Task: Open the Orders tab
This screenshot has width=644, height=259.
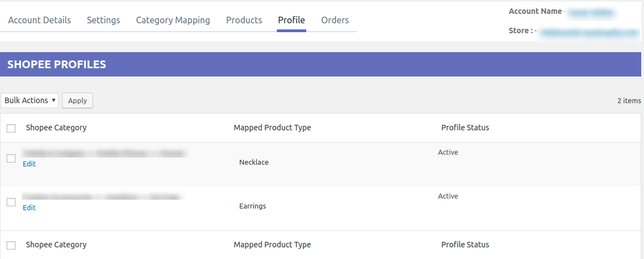Action: pyautogui.click(x=335, y=20)
